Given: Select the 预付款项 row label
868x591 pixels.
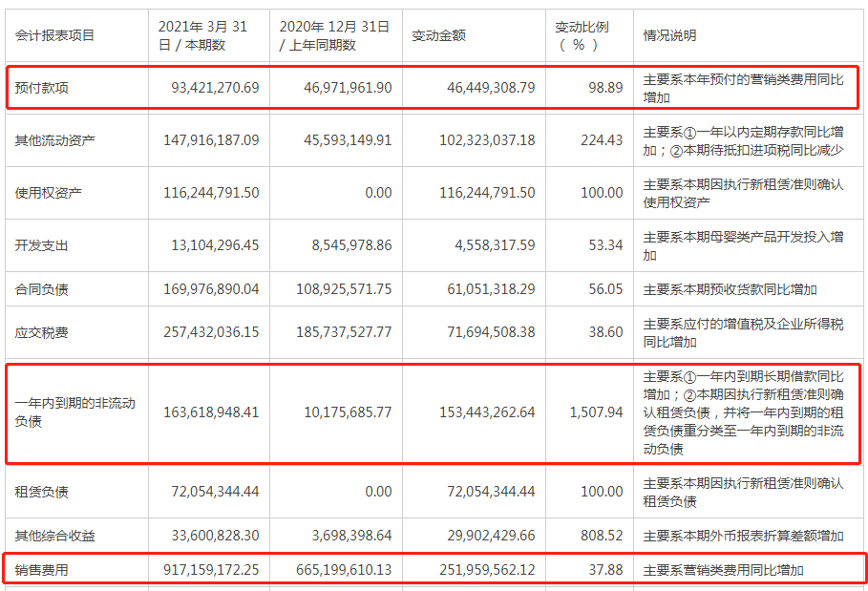Looking at the screenshot, I should tap(41, 88).
